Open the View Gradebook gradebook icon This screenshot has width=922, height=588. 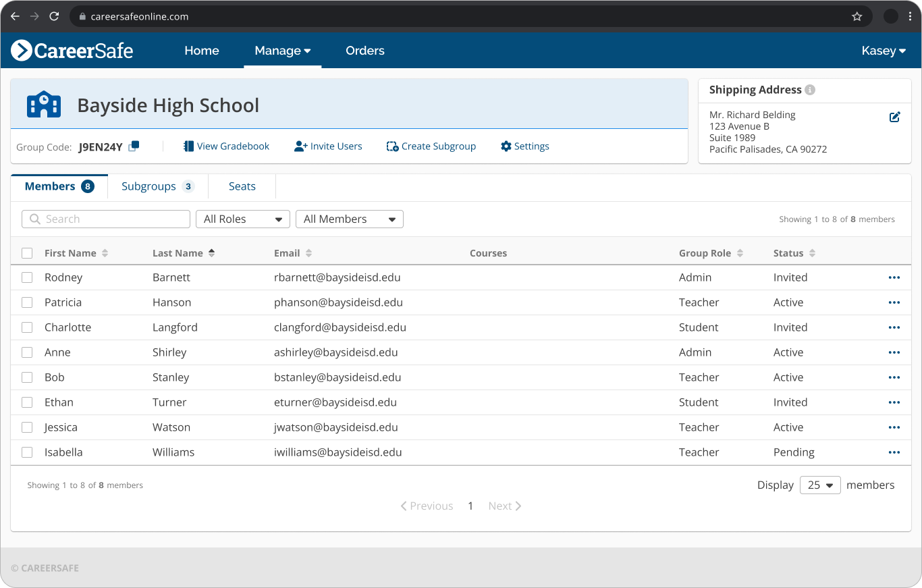pos(188,146)
